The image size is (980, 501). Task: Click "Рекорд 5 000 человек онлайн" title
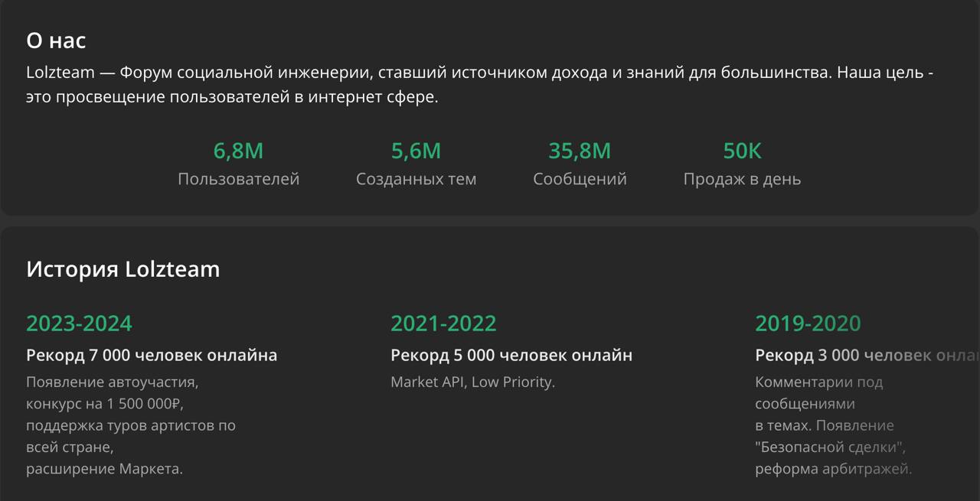click(x=511, y=356)
